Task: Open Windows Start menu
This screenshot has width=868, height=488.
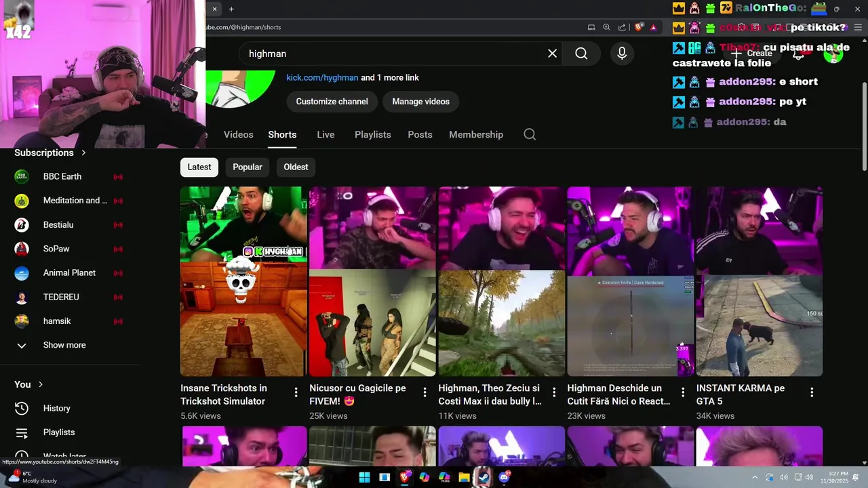Action: (364, 477)
